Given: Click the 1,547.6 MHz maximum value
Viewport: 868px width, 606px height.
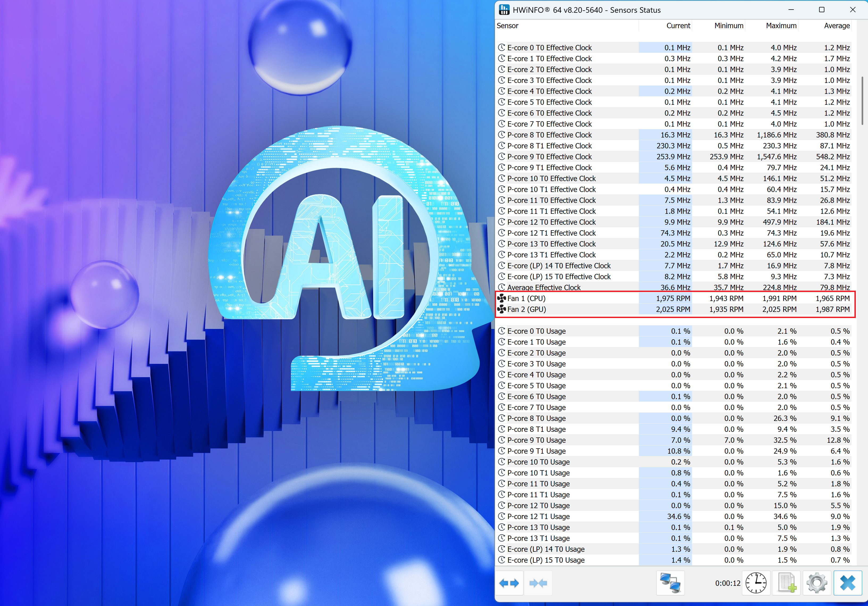Looking at the screenshot, I should pyautogui.click(x=777, y=157).
